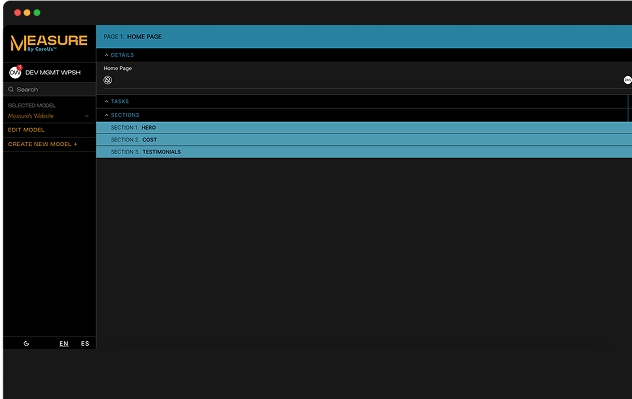This screenshot has height=399, width=632.
Task: Click the logout icon at the sidebar bottom
Action: tap(26, 343)
